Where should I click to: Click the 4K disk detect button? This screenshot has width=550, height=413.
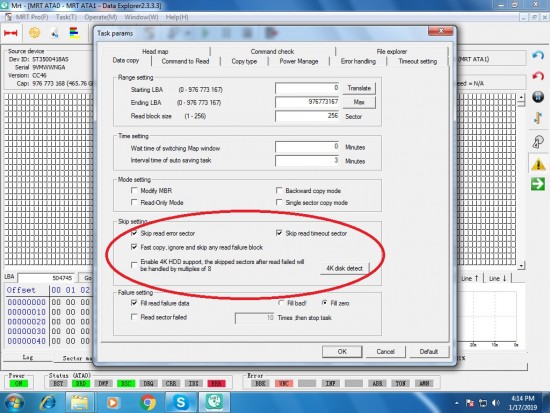[x=344, y=268]
